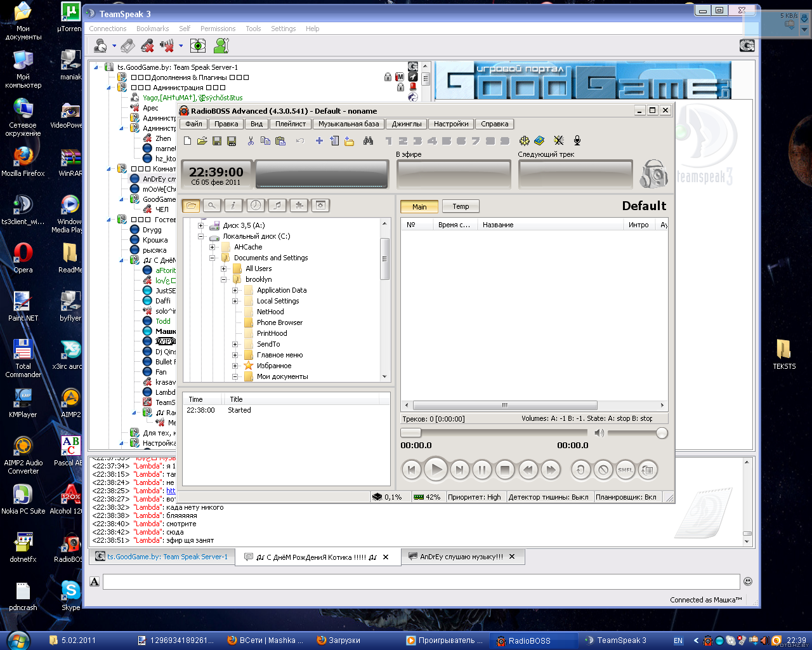The image size is (812, 650).
Task: Pause playback in RadioBOSS
Action: coord(482,470)
